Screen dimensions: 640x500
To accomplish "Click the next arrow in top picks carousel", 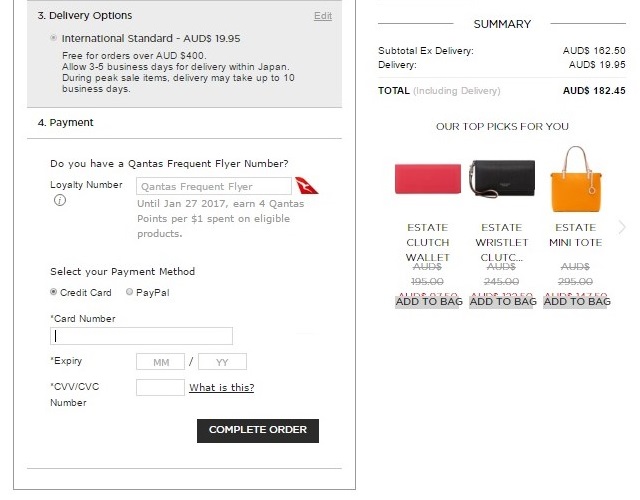I will pos(622,227).
